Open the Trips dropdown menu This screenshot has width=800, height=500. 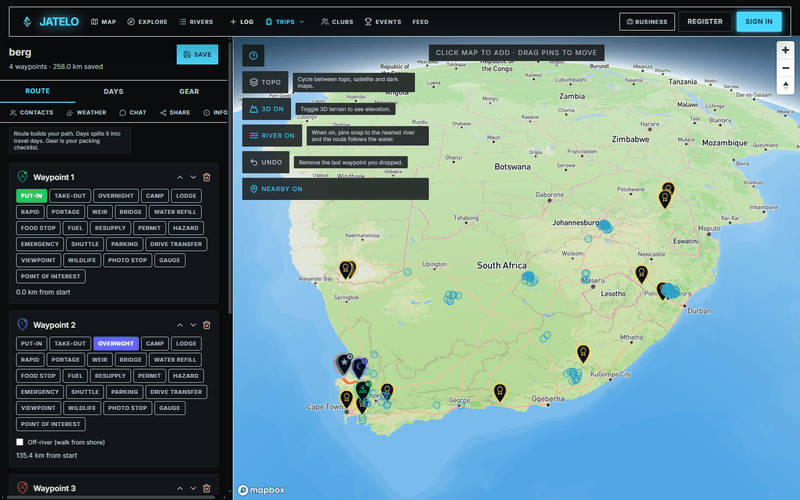tap(285, 22)
